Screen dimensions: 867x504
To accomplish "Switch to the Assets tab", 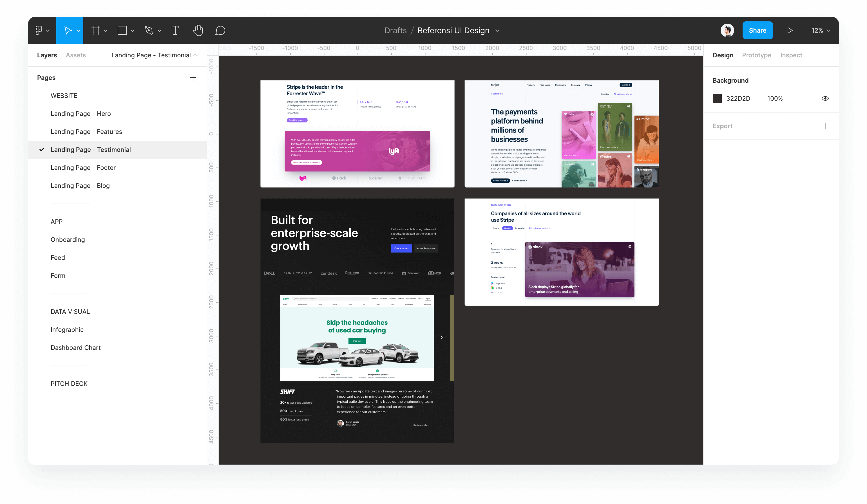I will (76, 55).
